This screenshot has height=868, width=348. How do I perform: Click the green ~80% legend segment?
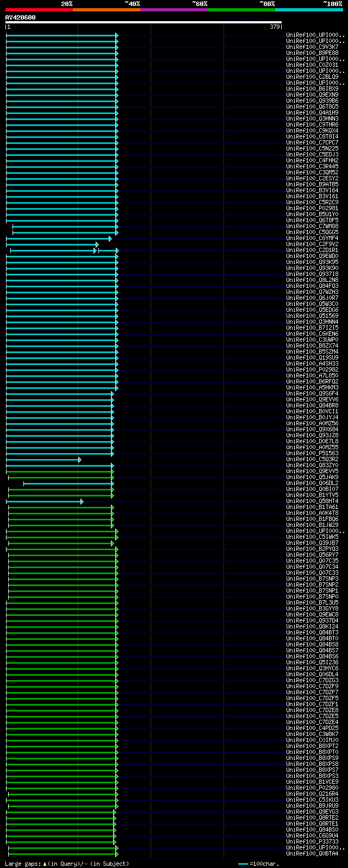pos(241,10)
